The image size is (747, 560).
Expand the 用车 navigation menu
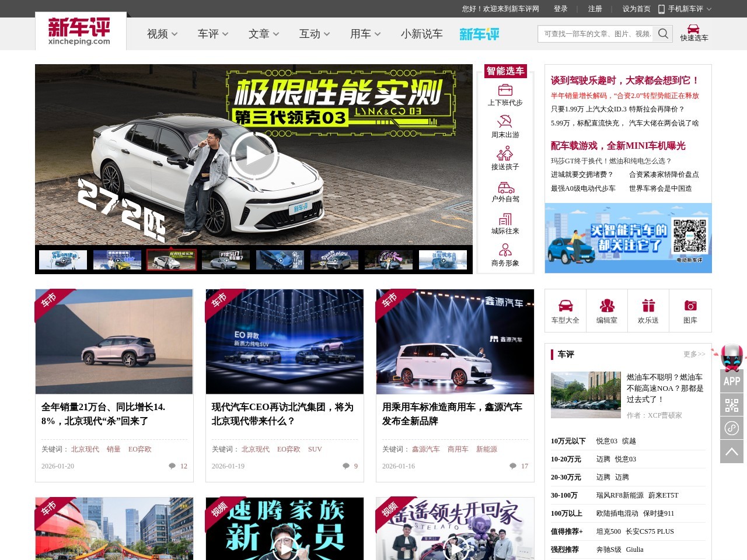(365, 34)
